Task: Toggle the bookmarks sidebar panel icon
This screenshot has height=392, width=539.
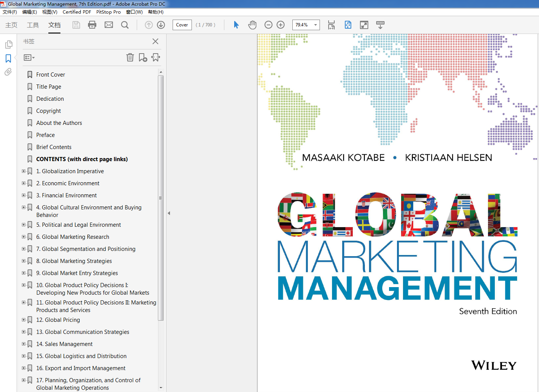Action: [x=8, y=58]
